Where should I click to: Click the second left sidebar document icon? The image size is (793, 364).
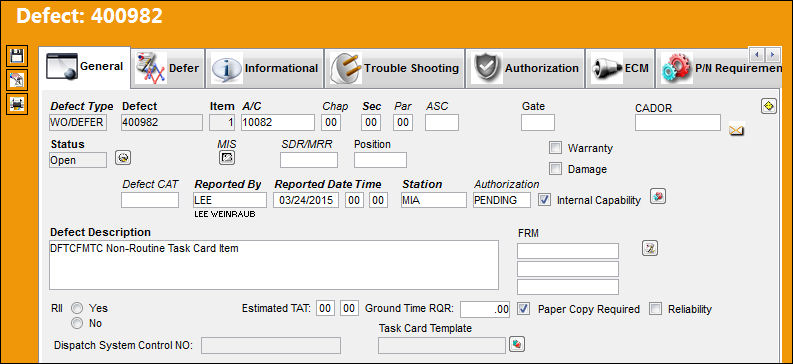click(17, 80)
